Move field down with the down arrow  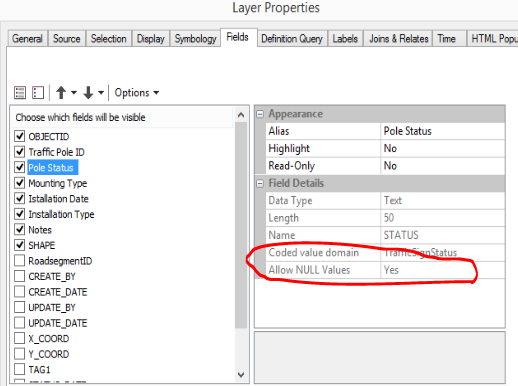coord(88,93)
